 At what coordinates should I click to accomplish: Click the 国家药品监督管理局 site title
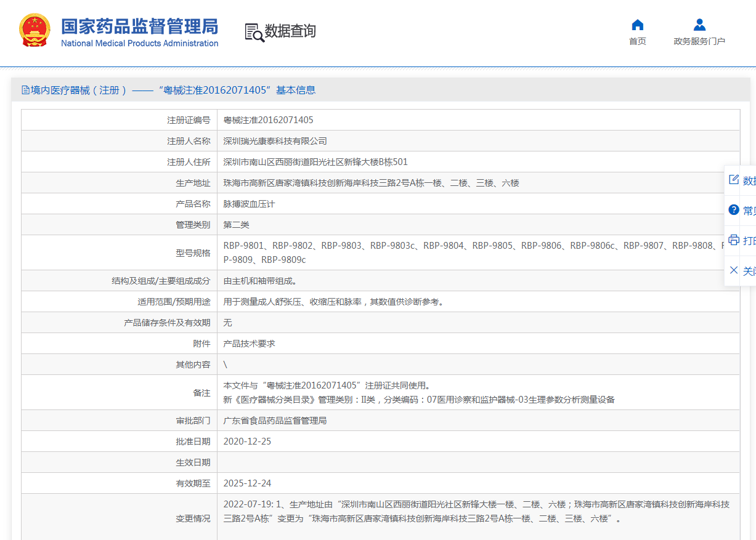point(140,26)
